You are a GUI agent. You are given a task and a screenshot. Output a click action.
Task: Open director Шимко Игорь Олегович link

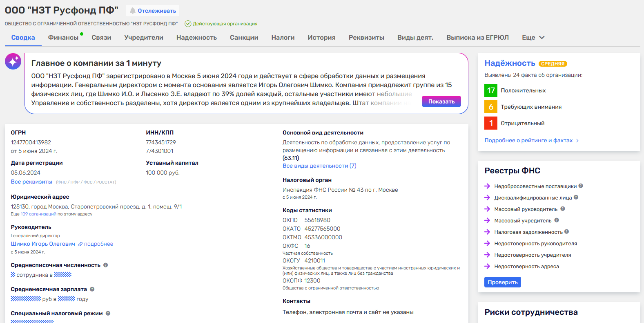coord(43,244)
